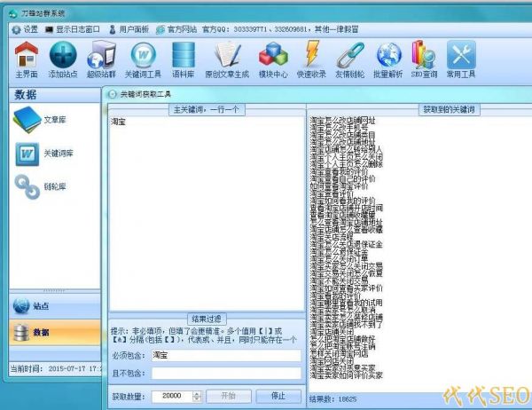Click the 结果过滤 section label
This screenshot has height=410, width=532.
(x=207, y=319)
